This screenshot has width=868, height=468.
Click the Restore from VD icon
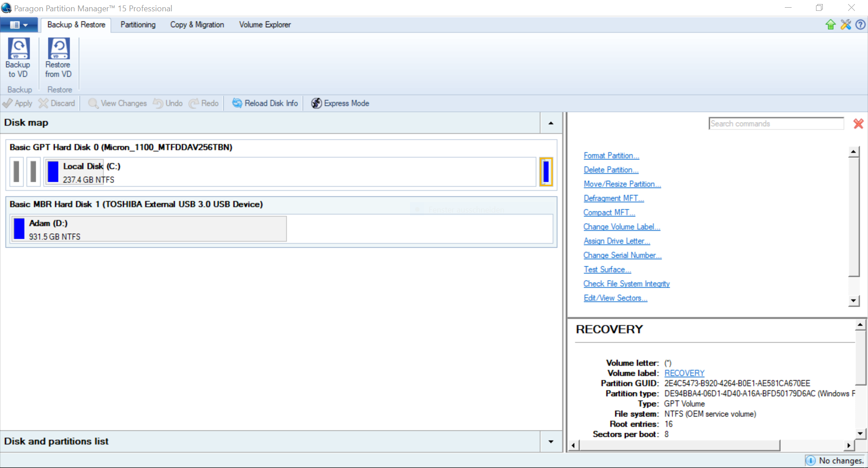pos(59,48)
